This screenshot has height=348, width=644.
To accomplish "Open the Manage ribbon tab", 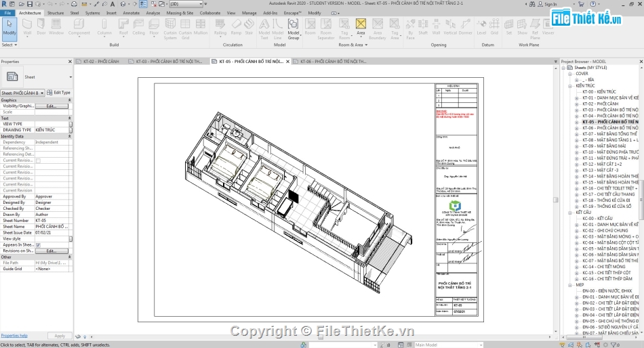I will [249, 13].
